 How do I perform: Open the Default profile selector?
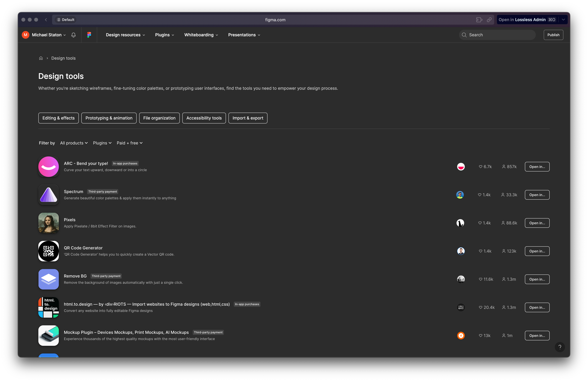point(66,20)
